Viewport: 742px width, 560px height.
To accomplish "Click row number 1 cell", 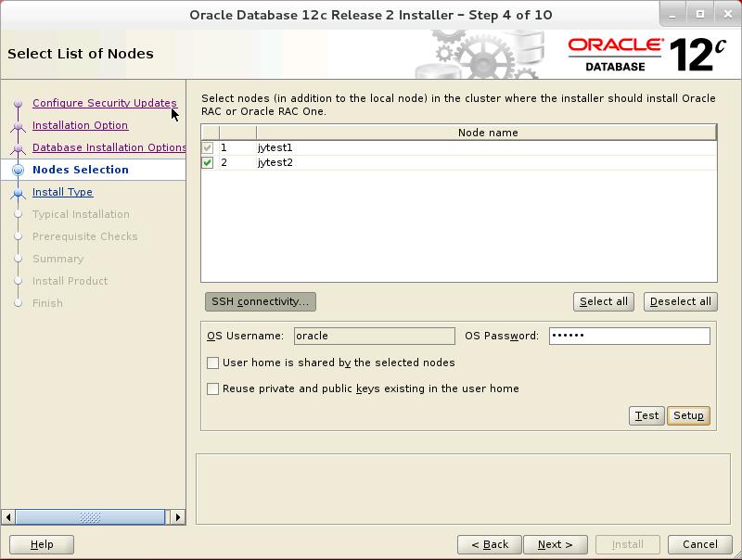I will coord(237,147).
